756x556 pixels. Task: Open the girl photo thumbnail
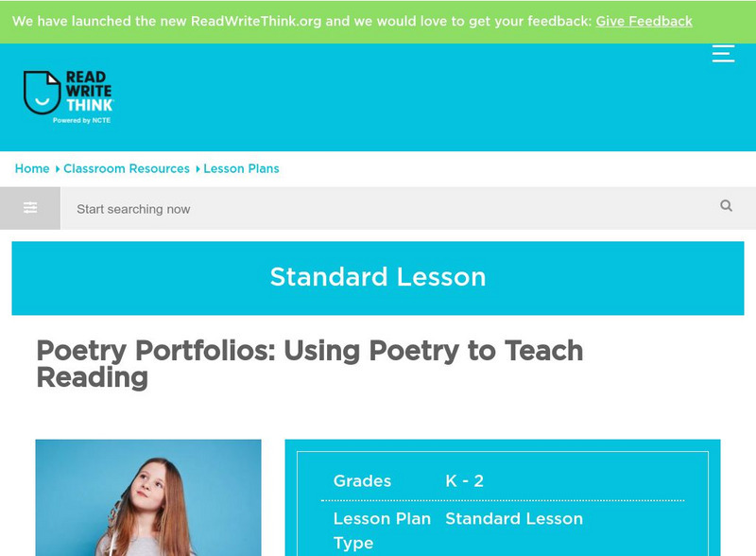point(148,497)
